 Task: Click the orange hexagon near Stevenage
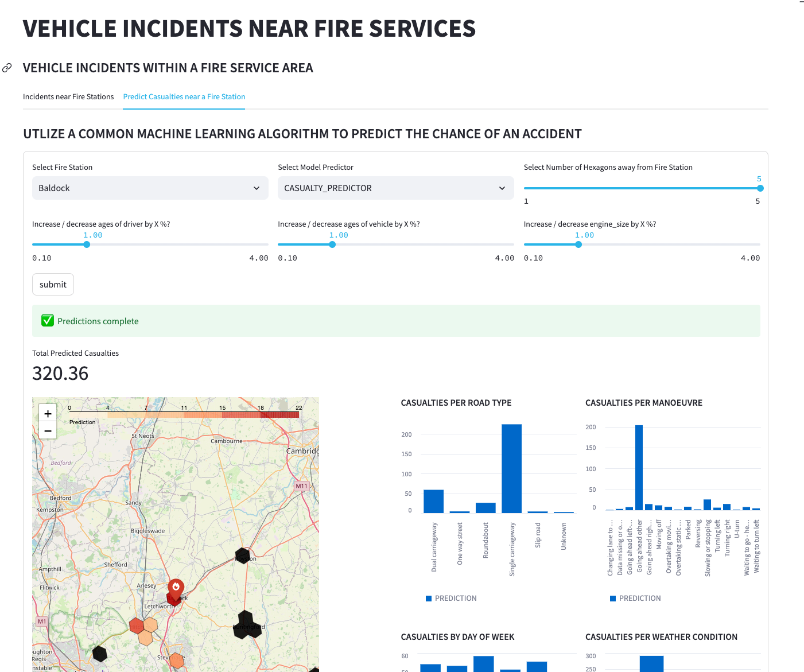click(x=177, y=661)
